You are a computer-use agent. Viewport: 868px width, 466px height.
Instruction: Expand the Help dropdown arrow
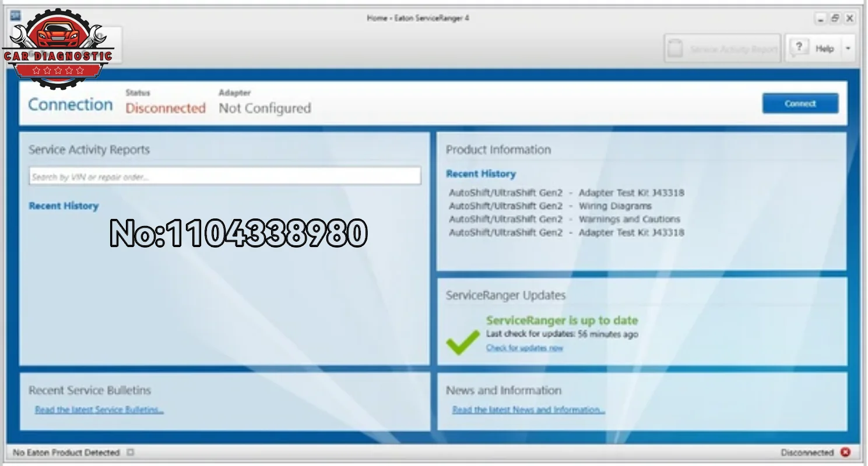click(848, 48)
